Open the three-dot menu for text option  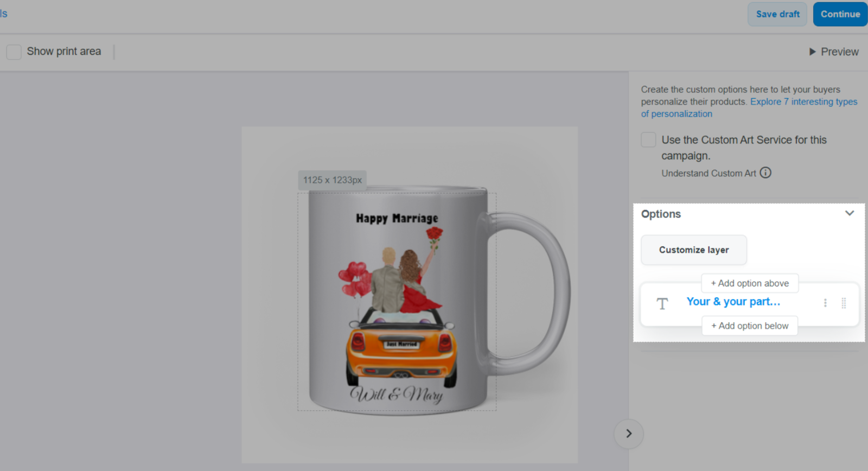tap(825, 303)
